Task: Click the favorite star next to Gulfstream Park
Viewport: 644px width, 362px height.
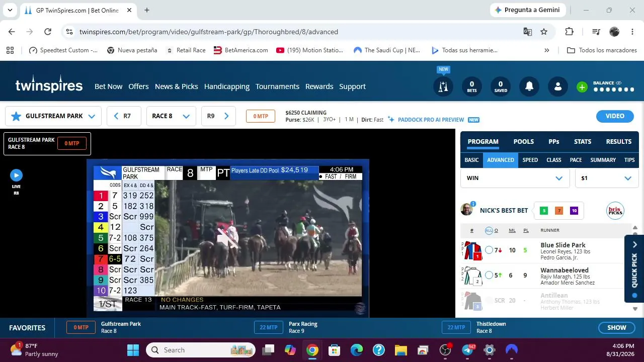Action: [x=16, y=116]
